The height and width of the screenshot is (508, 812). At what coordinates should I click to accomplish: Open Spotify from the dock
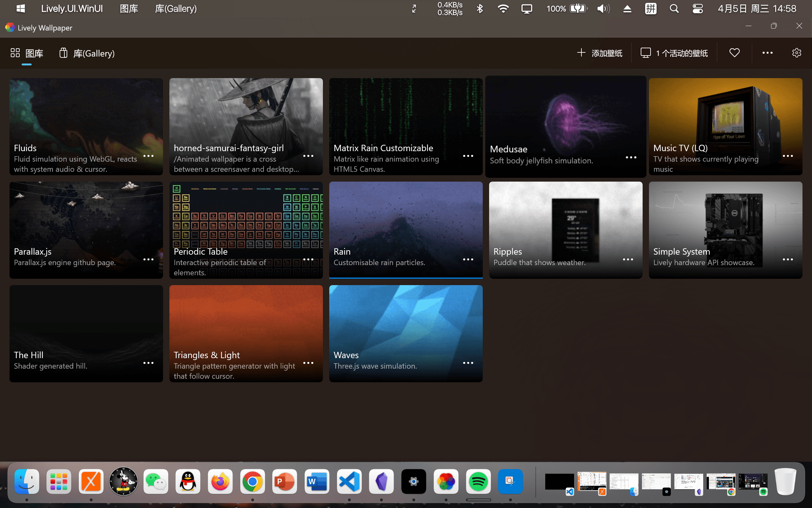coord(478,481)
